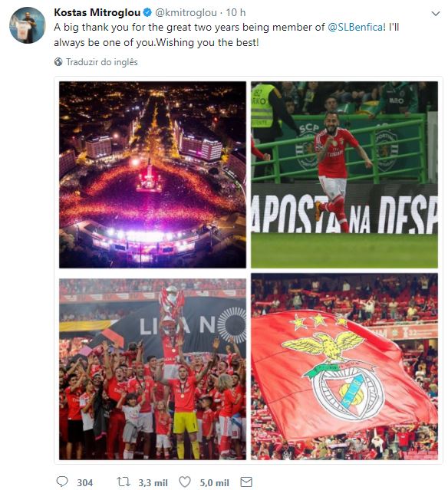Send tweet via envelope message icon
This screenshot has width=448, height=490.
click(x=246, y=482)
